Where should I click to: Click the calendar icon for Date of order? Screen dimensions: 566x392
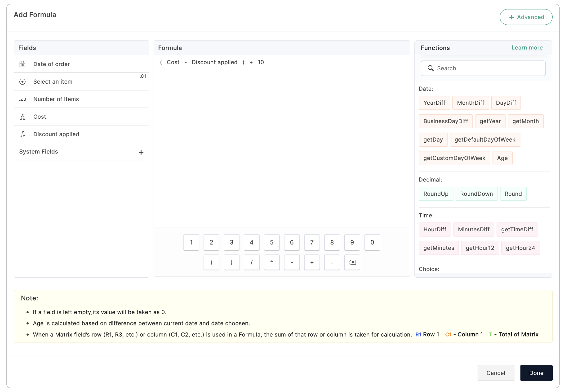(x=22, y=64)
